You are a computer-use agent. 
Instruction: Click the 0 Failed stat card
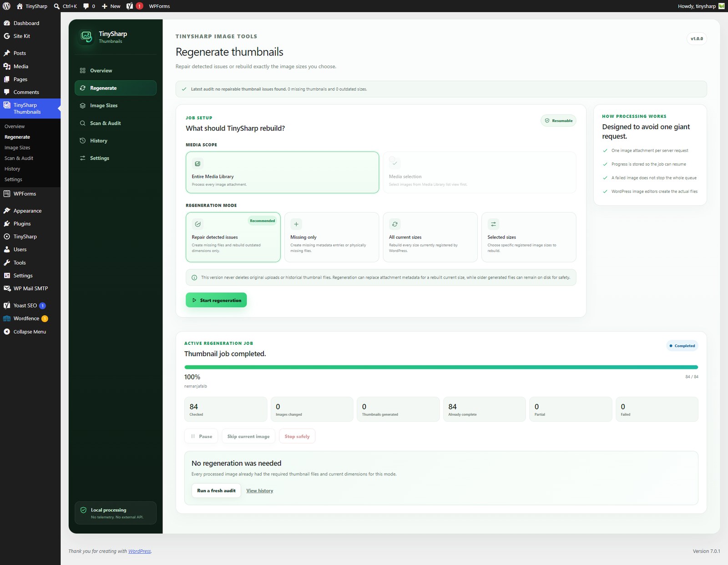657,409
